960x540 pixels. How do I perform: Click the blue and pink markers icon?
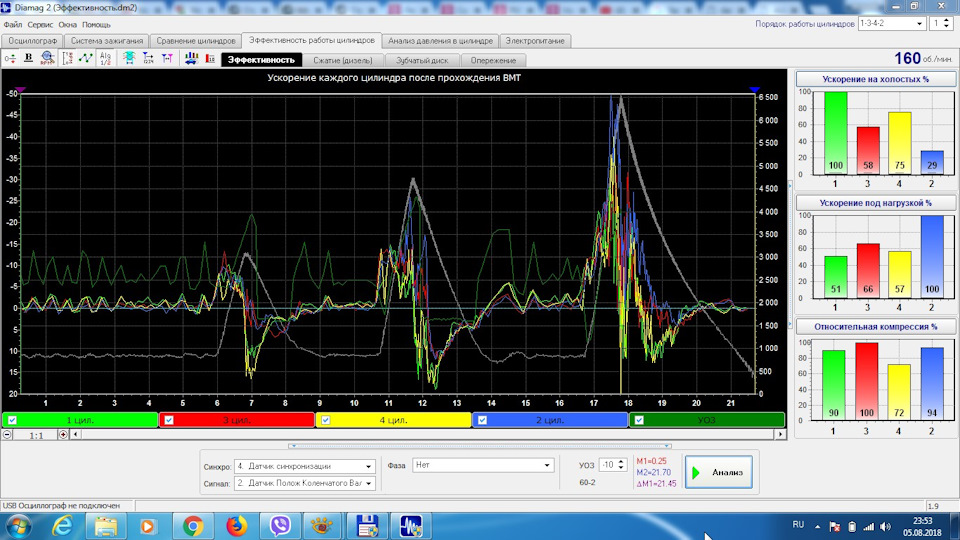pos(167,59)
